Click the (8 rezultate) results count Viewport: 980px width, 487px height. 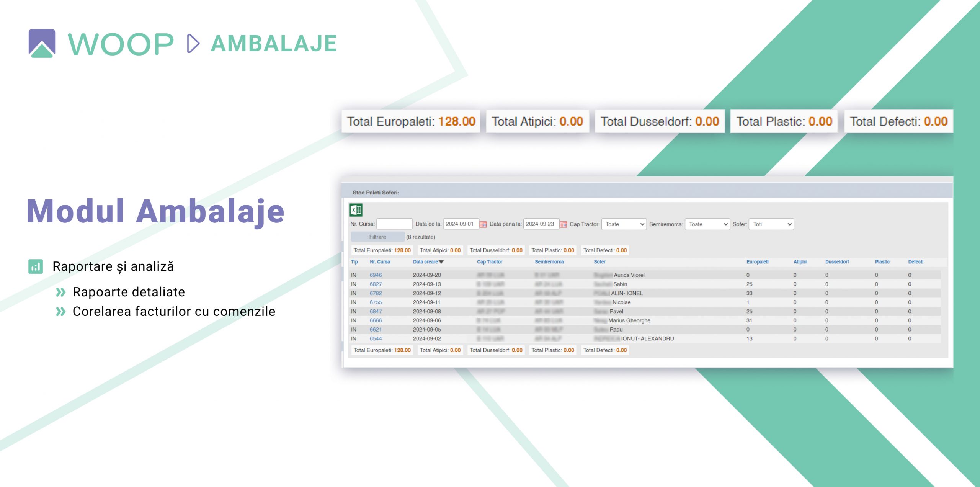pos(420,237)
